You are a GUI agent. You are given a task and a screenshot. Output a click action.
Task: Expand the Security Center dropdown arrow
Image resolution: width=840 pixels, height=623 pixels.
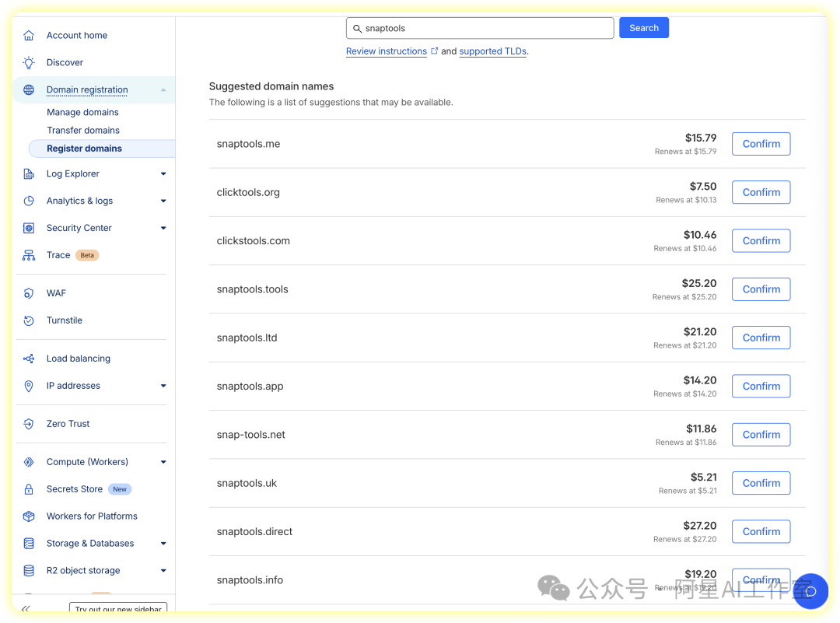163,228
